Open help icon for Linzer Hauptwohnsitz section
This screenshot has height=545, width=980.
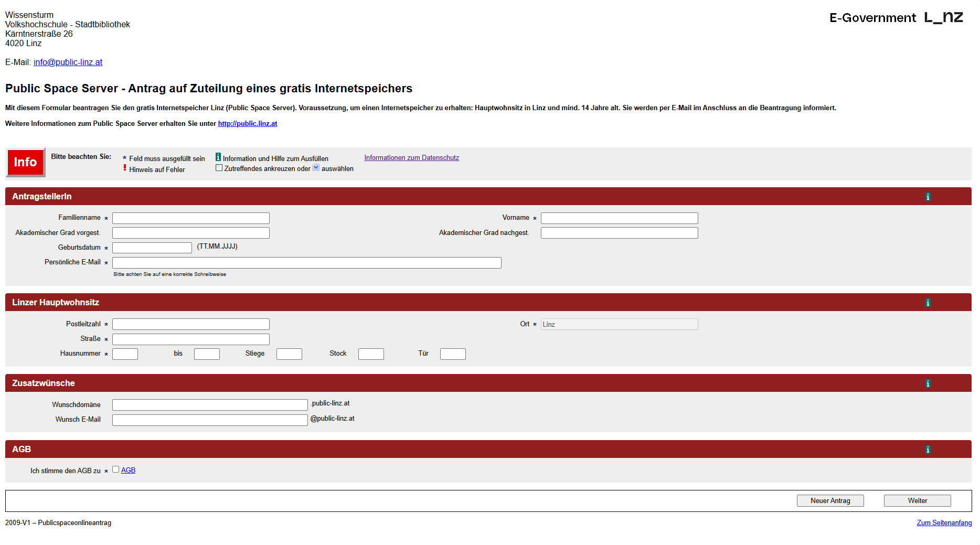click(x=928, y=303)
